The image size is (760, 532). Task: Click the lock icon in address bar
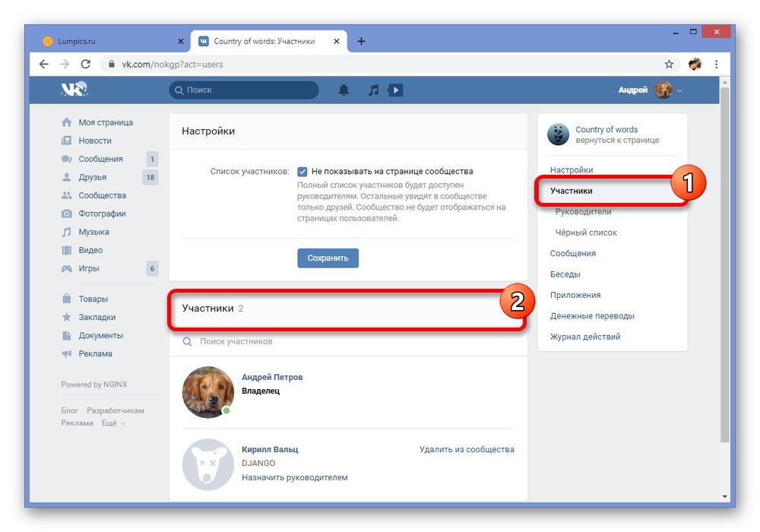112,64
